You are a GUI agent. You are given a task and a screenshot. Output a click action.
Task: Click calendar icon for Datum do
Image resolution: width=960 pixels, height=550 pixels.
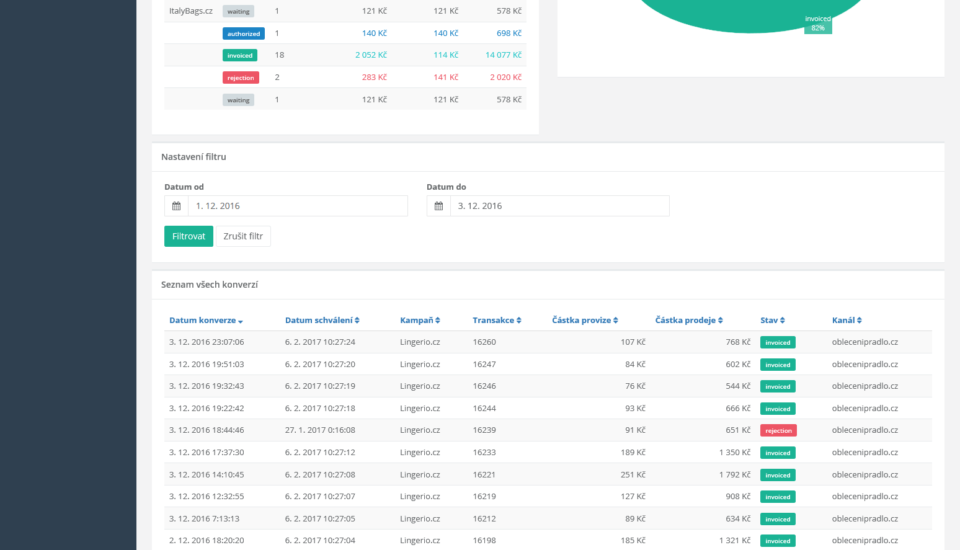pos(438,206)
